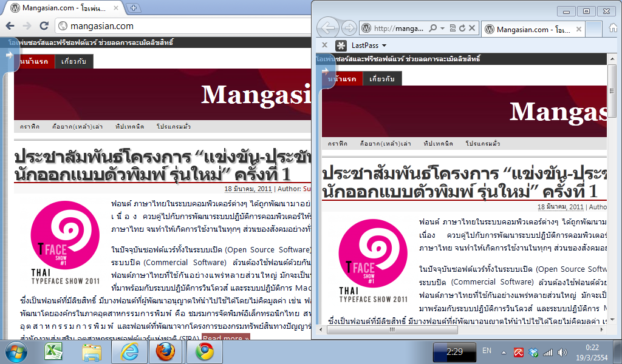Click the search magnifier in IE address bar
This screenshot has height=364, width=622.
[x=432, y=28]
